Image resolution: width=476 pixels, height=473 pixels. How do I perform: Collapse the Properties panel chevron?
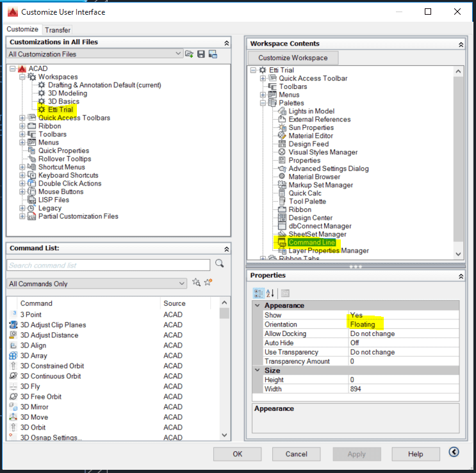pos(461,277)
